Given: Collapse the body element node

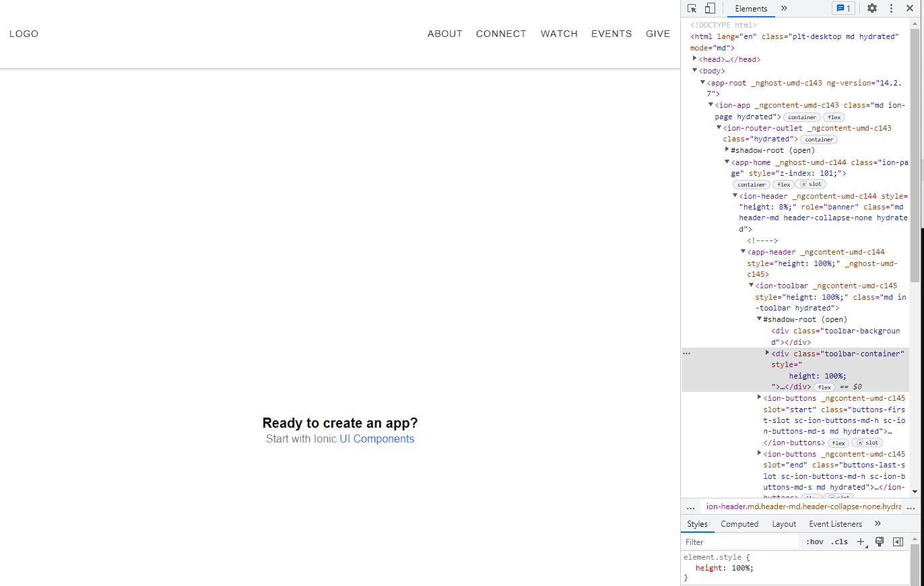Looking at the screenshot, I should [694, 70].
